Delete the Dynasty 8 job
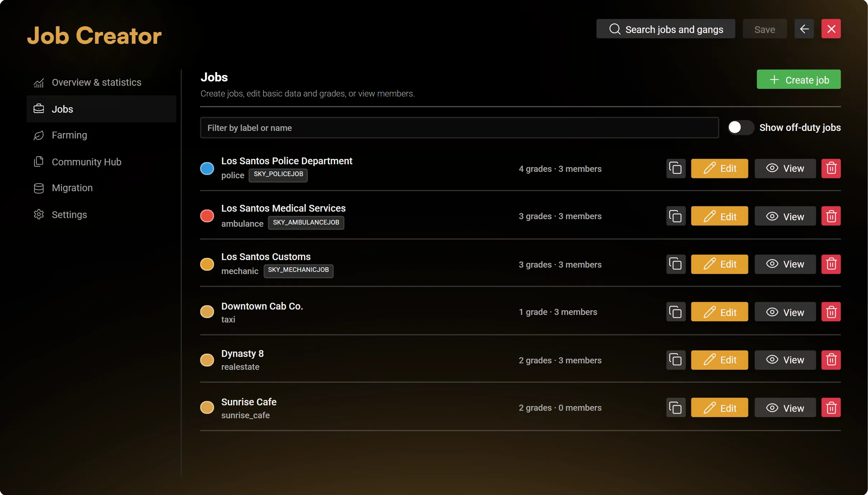This screenshot has width=868, height=495. [x=831, y=360]
